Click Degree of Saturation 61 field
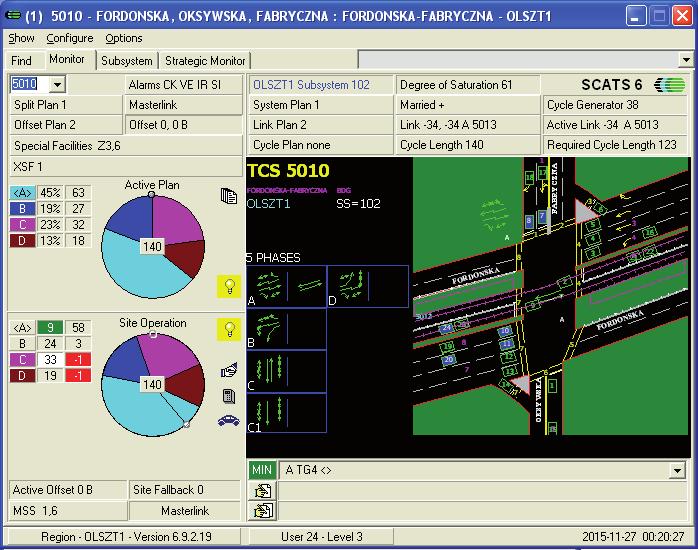 tap(467, 85)
